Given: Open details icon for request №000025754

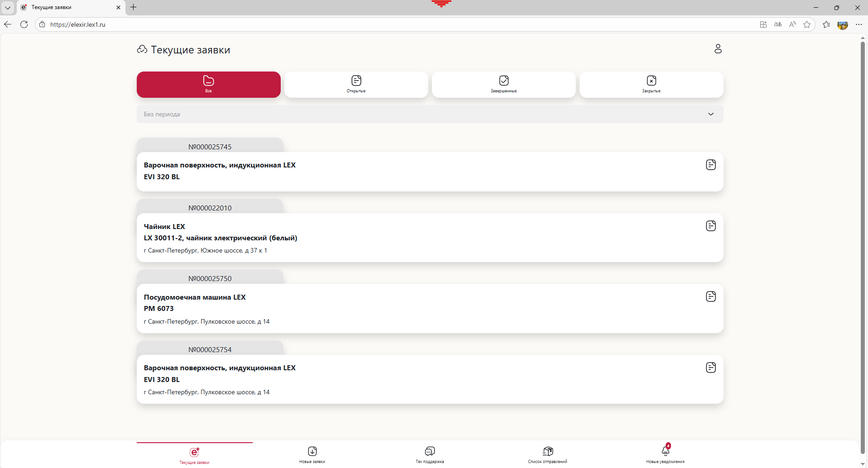Looking at the screenshot, I should point(710,368).
